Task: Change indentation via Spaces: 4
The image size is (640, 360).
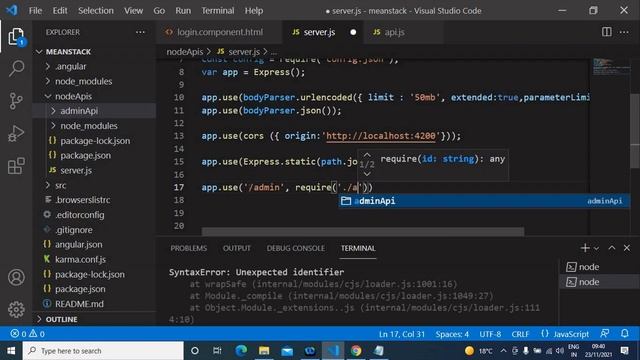Action: point(452,334)
